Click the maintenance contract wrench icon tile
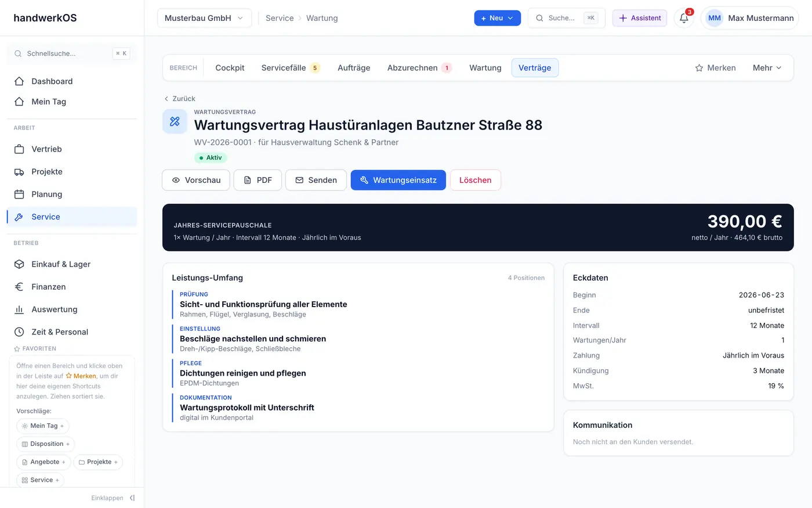The width and height of the screenshot is (812, 508). (x=175, y=121)
